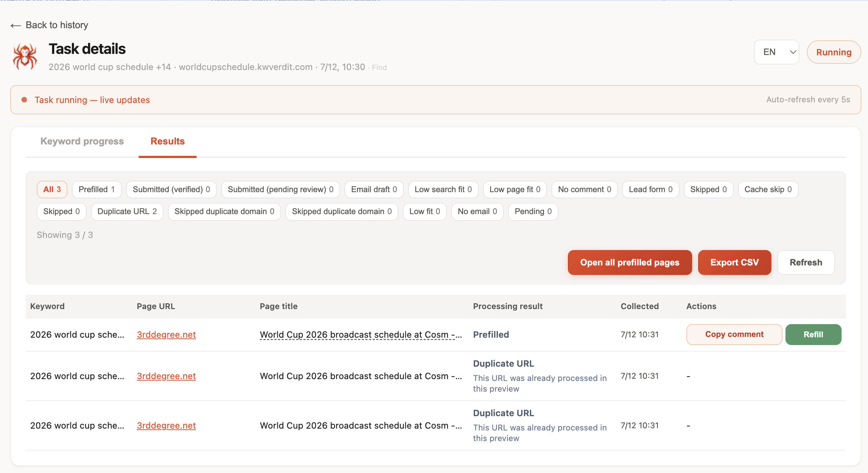This screenshot has height=473, width=868.
Task: Filter by No comment 0
Action: 585,190
